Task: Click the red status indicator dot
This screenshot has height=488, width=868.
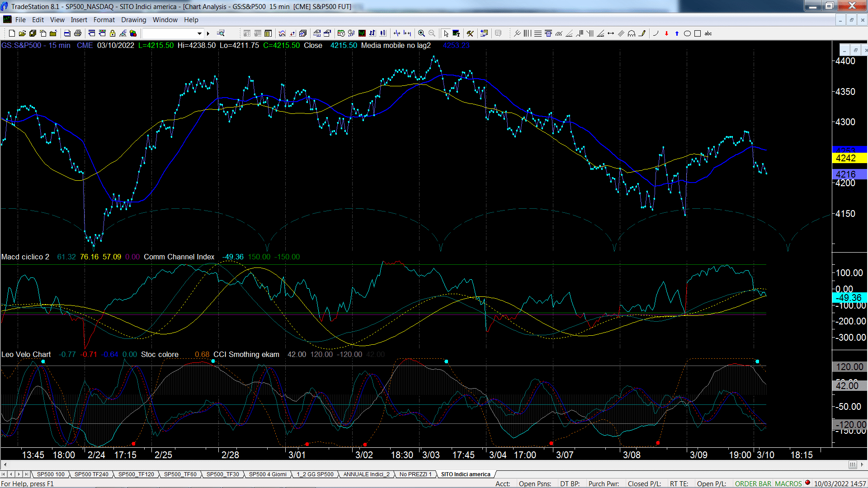Action: pyautogui.click(x=807, y=483)
